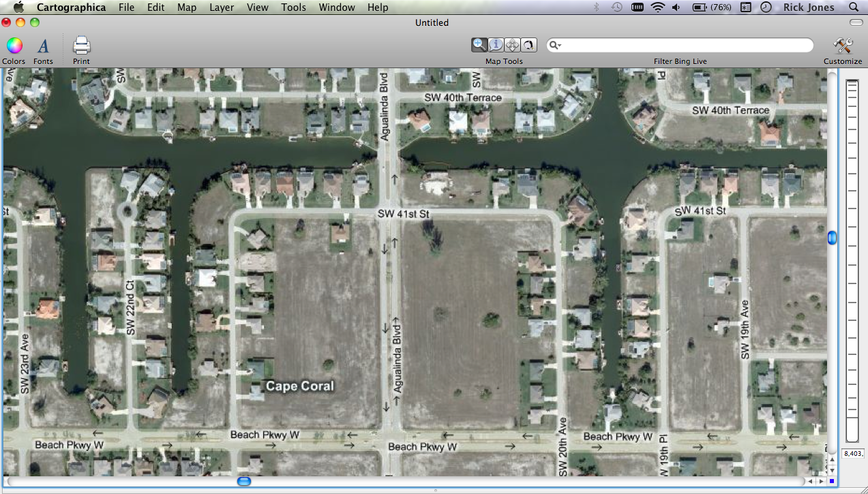The height and width of the screenshot is (494, 868).
Task: Open search options in the Filter Bing Live field
Action: pyautogui.click(x=554, y=44)
